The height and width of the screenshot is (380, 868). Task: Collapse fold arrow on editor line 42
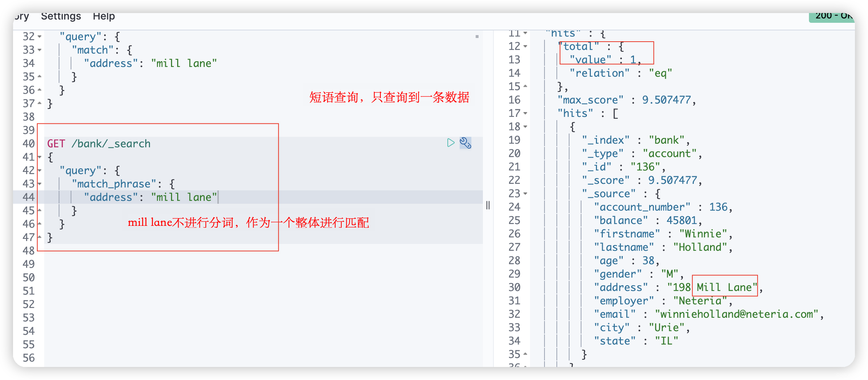pyautogui.click(x=39, y=170)
